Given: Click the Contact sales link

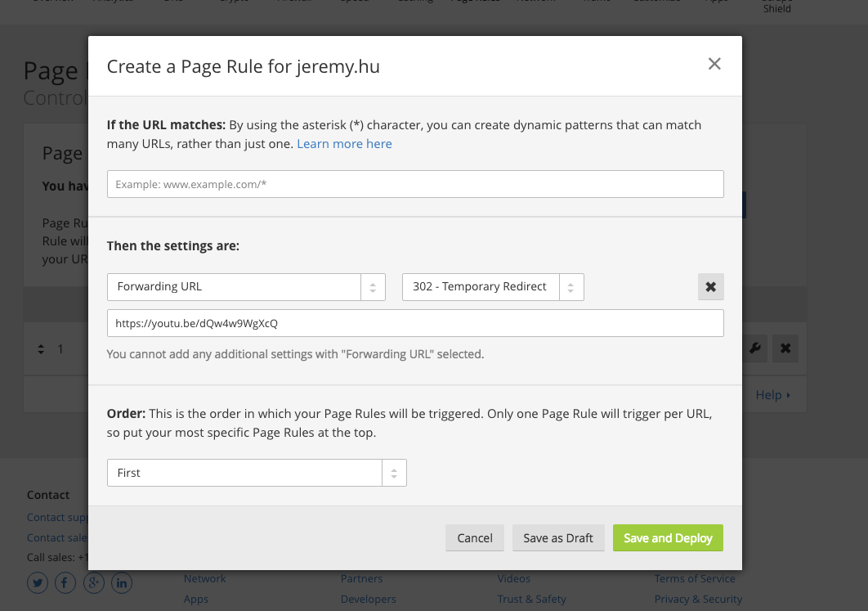Looking at the screenshot, I should (x=57, y=538).
